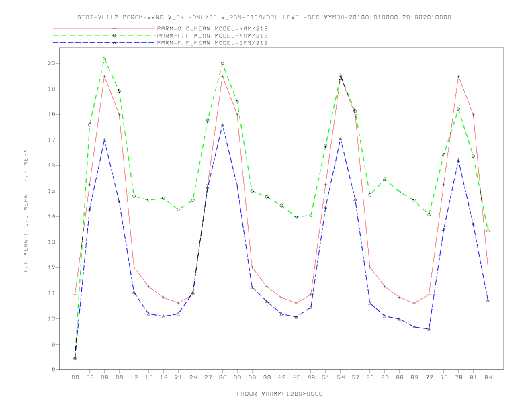Click x-axis forecast hour label 45
Screen dimensions: 532x411
[x=296, y=377]
